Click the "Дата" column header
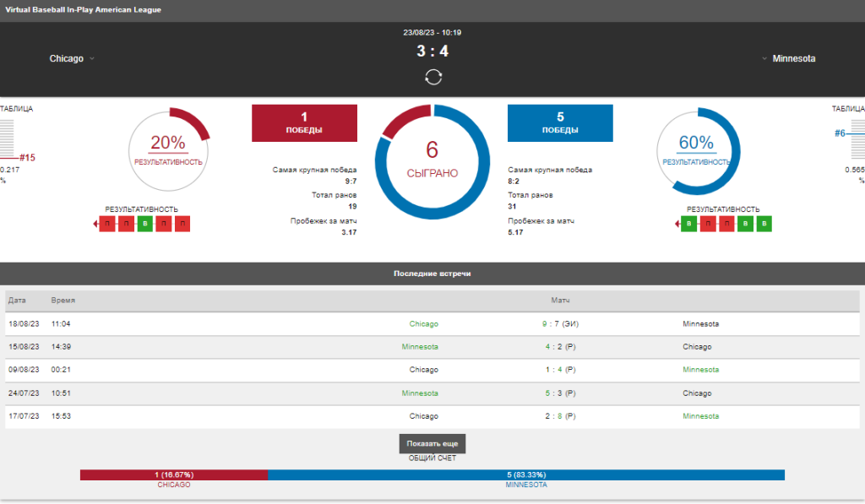This screenshot has width=865, height=504. pyautogui.click(x=18, y=301)
